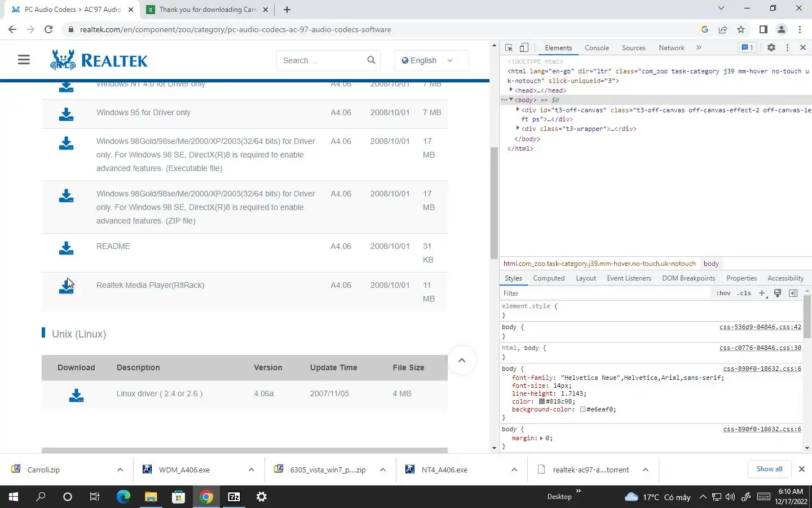812x508 pixels.
Task: Download the ZIP file driver package
Action: click(x=66, y=196)
